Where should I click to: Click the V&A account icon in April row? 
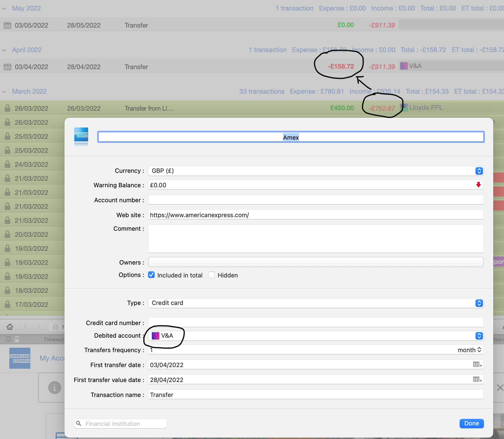pyautogui.click(x=404, y=66)
